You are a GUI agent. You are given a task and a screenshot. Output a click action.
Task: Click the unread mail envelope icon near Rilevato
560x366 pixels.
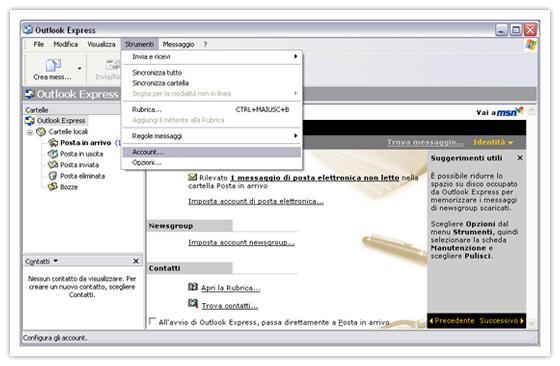(192, 176)
